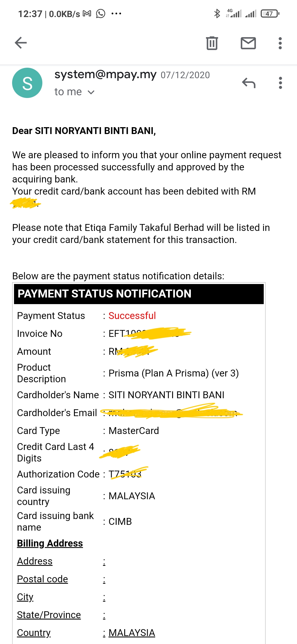Tap the Bluetooth status bar icon
Image resolution: width=297 pixels, height=644 pixels.
tap(217, 13)
